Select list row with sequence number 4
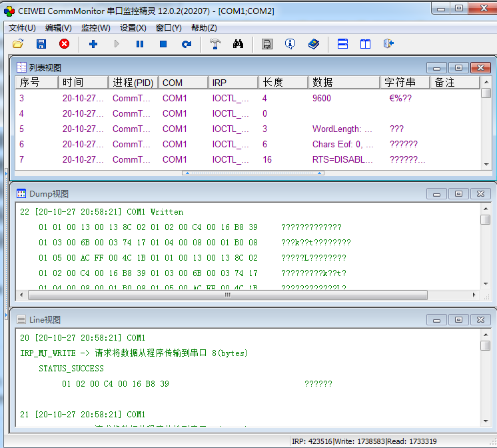The image size is (497, 448). click(248, 113)
